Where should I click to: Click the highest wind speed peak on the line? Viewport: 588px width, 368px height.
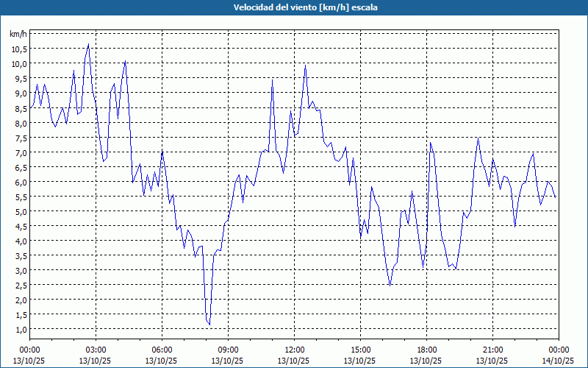(88, 44)
